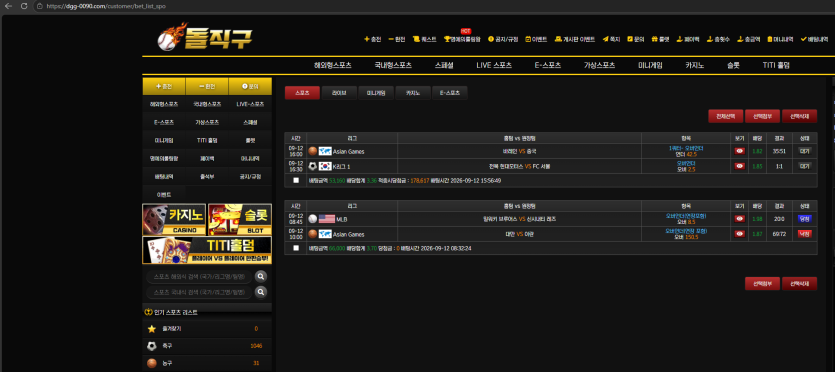
Task: Open the HOT trophy item in top bar
Action: [462, 39]
